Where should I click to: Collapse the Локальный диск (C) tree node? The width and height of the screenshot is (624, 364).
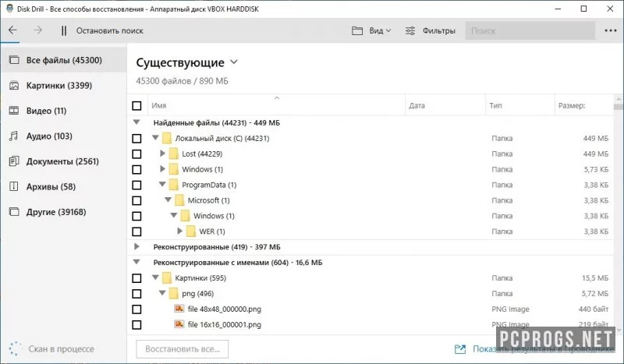point(155,138)
